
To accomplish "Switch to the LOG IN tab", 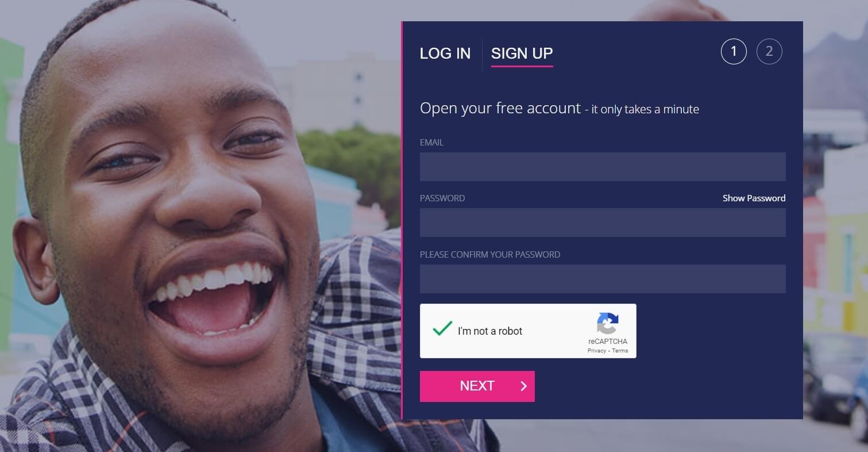I will pyautogui.click(x=445, y=53).
